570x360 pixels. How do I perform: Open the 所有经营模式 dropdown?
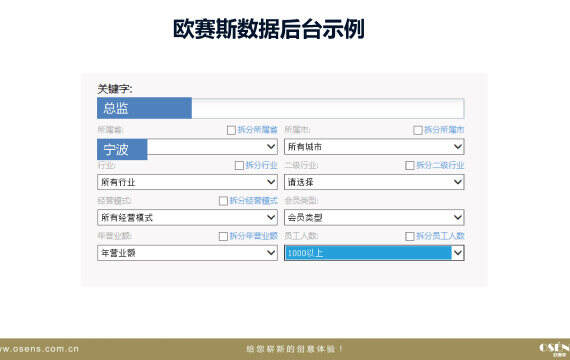click(187, 217)
